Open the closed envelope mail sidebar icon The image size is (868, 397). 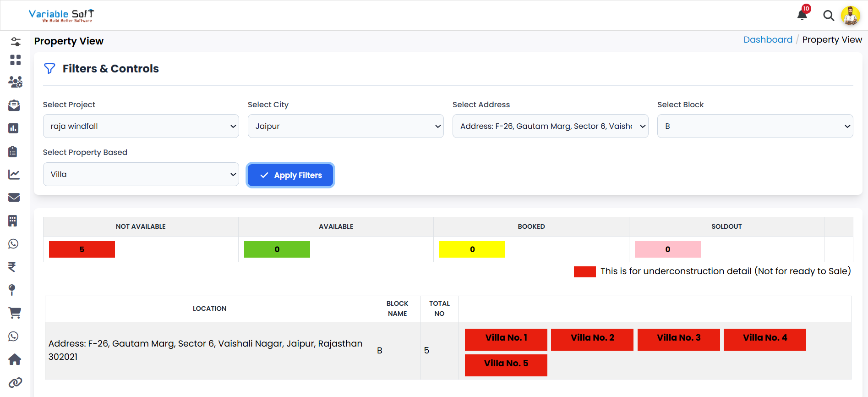pos(14,197)
